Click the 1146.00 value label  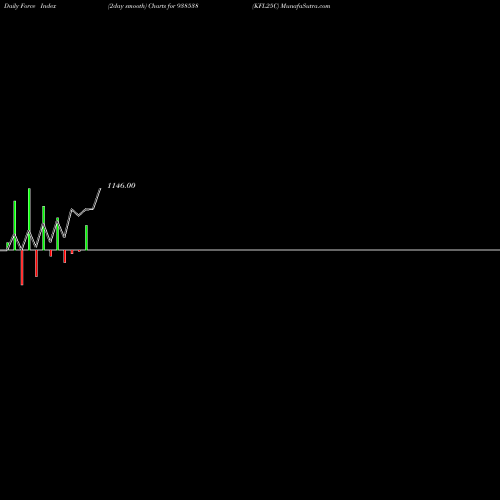click(x=121, y=186)
